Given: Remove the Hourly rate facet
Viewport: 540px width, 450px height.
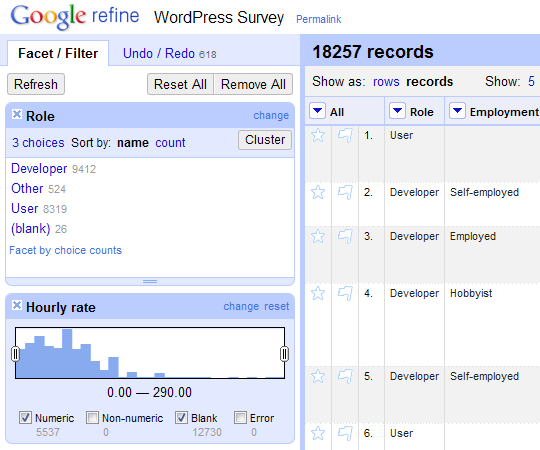Looking at the screenshot, I should (x=17, y=305).
